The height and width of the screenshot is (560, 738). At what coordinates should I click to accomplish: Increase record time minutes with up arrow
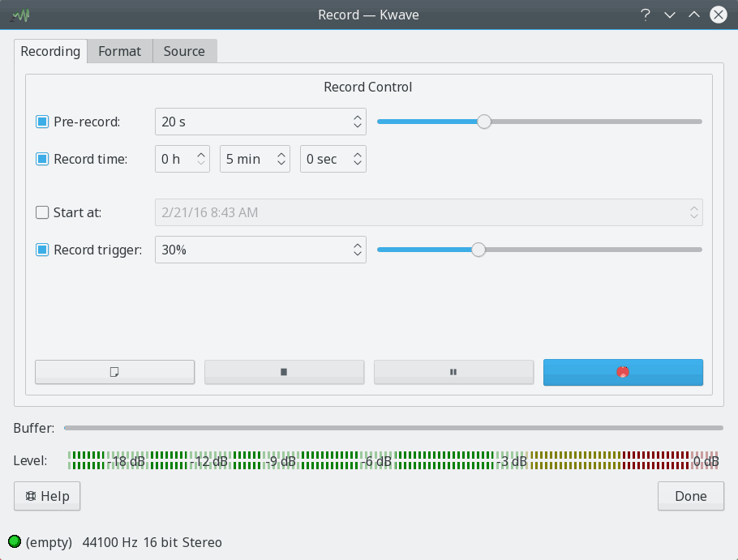281,155
